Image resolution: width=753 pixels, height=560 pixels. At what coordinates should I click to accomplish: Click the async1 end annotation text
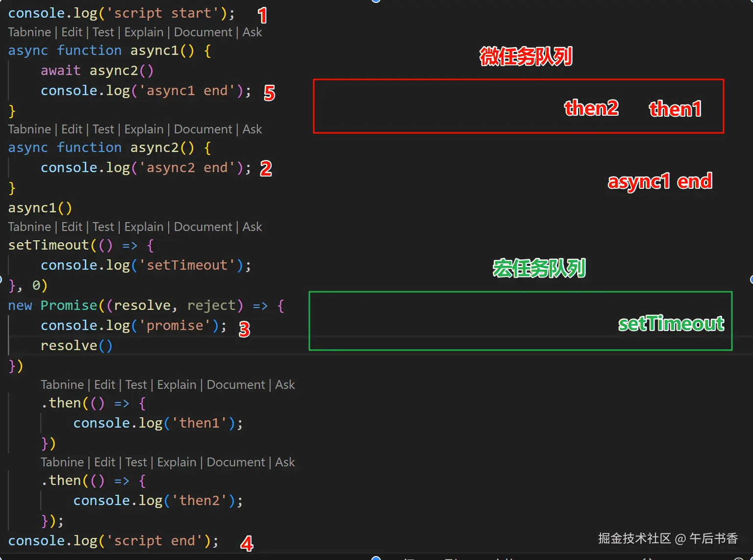[x=659, y=181]
